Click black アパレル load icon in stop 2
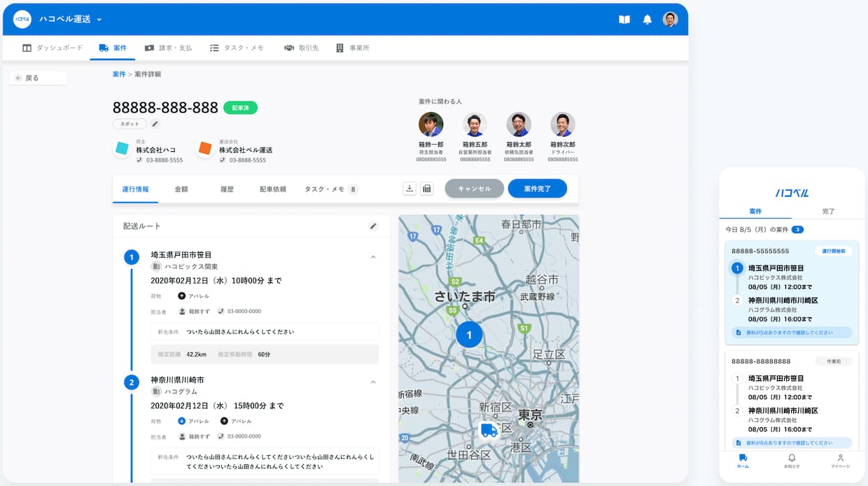 [x=224, y=421]
